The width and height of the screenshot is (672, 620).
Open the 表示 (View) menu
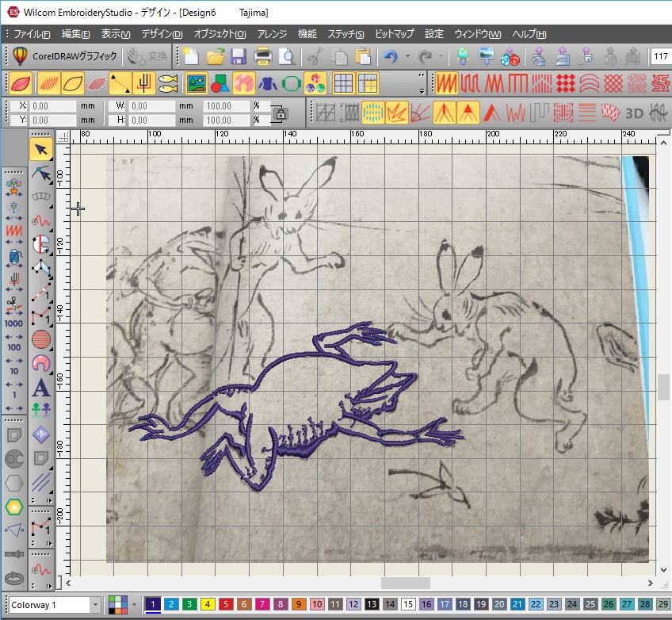116,34
